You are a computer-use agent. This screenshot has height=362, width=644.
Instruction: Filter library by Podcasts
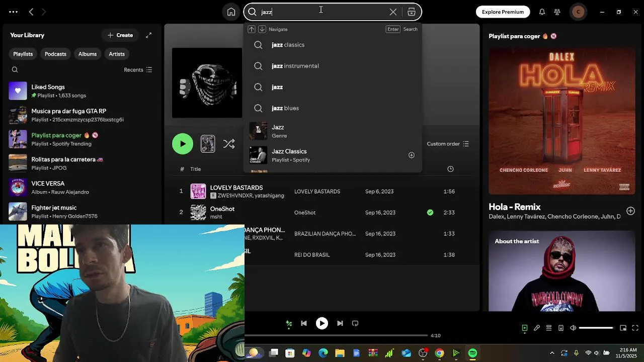click(x=55, y=54)
